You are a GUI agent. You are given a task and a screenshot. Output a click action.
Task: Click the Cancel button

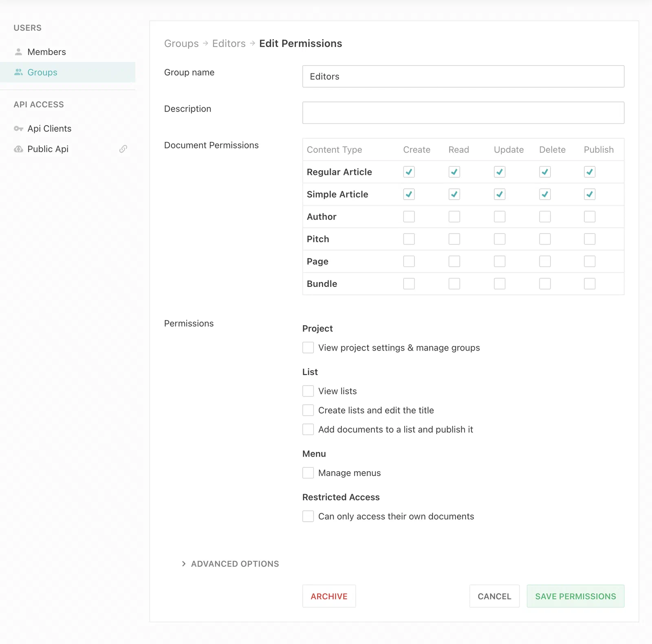coord(494,596)
